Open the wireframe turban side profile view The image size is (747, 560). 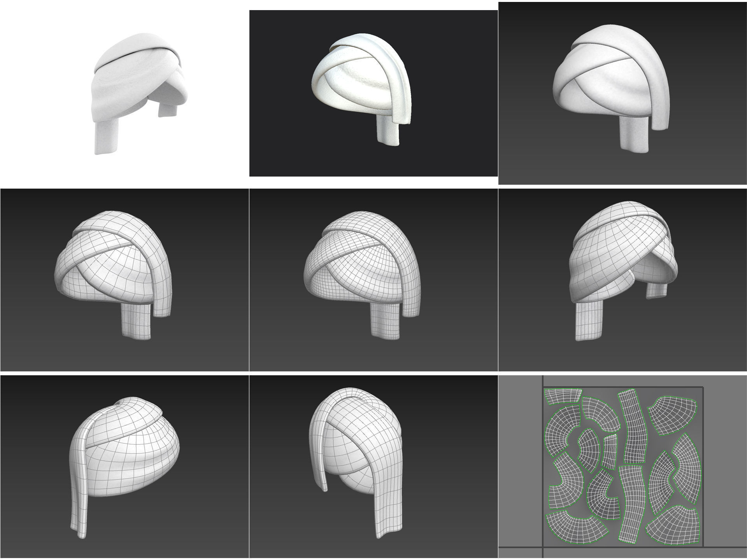pyautogui.click(x=124, y=467)
